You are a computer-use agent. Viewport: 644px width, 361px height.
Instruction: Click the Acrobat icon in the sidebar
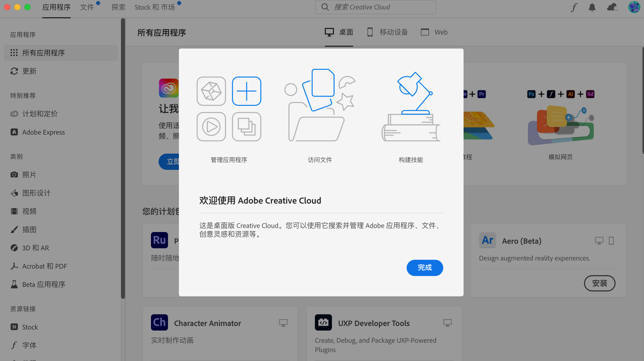tap(14, 266)
